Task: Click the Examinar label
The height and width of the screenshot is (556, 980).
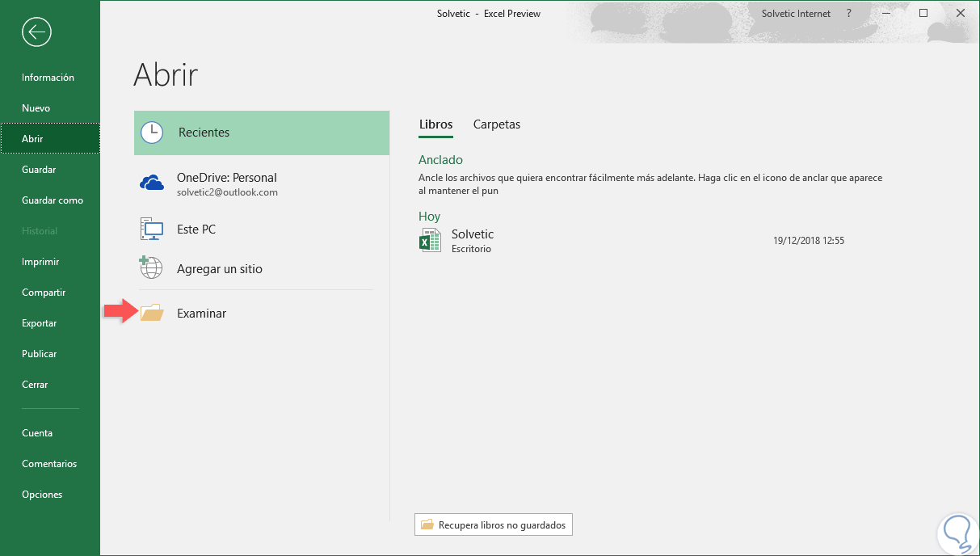Action: tap(202, 314)
